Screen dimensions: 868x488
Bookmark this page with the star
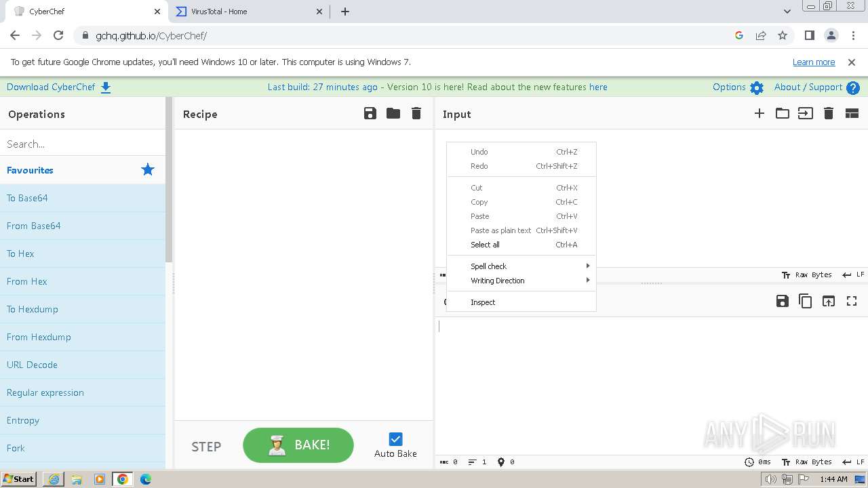pyautogui.click(x=783, y=35)
